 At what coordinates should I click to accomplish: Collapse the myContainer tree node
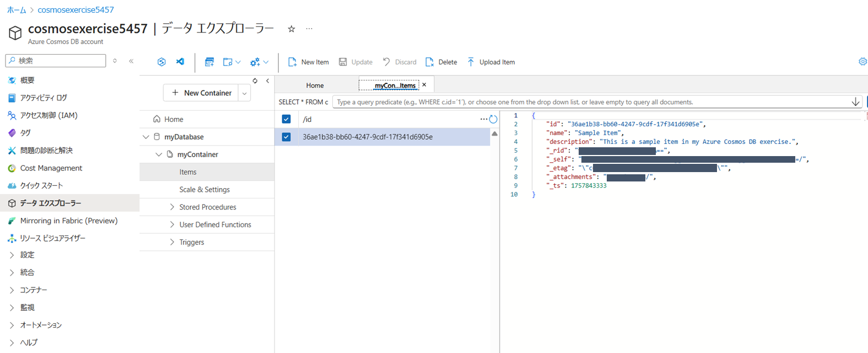pos(159,154)
